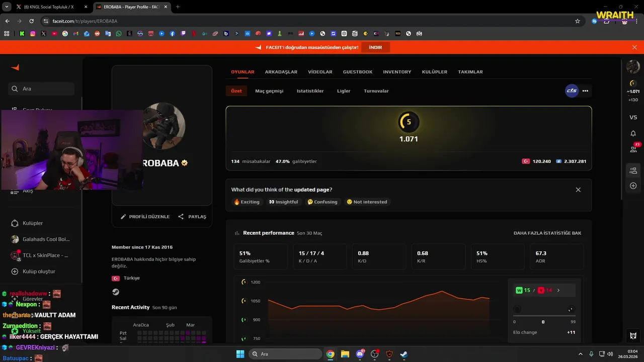644x362 pixels.
Task: Click PROFİLİ DÜZENLE edit profile button
Action: pyautogui.click(x=145, y=217)
